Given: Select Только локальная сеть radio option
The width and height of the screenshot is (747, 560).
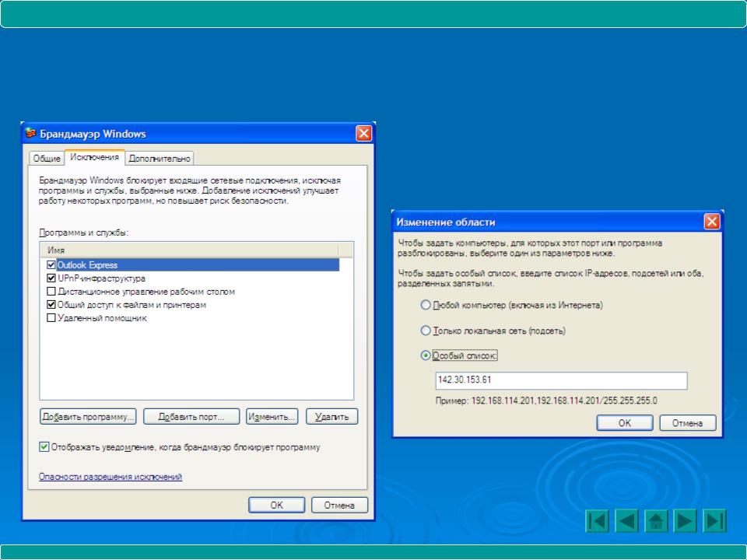Looking at the screenshot, I should (426, 331).
